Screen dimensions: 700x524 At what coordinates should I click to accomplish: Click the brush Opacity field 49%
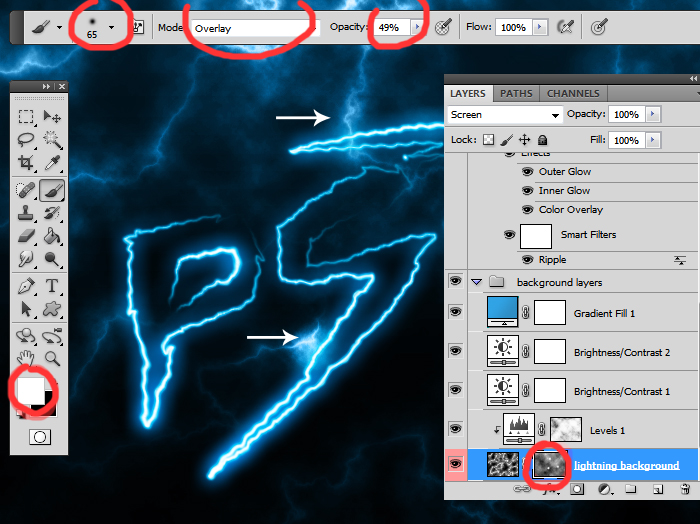392,27
